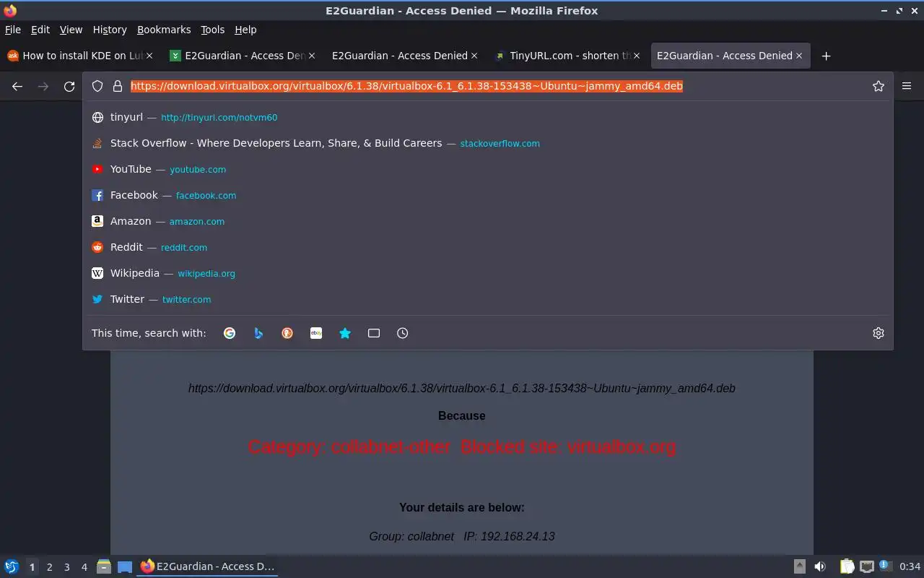The image size is (924, 578).
Task: Click the Back navigation arrow
Action: (x=17, y=86)
